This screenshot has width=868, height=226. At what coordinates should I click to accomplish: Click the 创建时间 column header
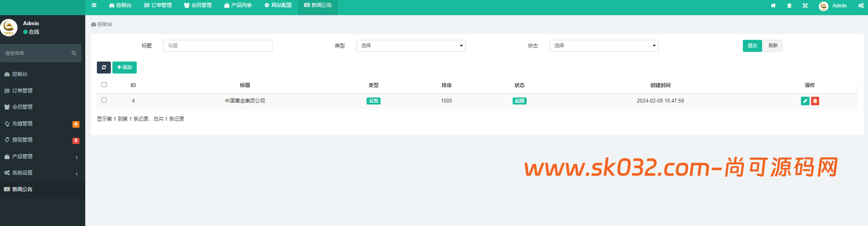tap(660, 85)
